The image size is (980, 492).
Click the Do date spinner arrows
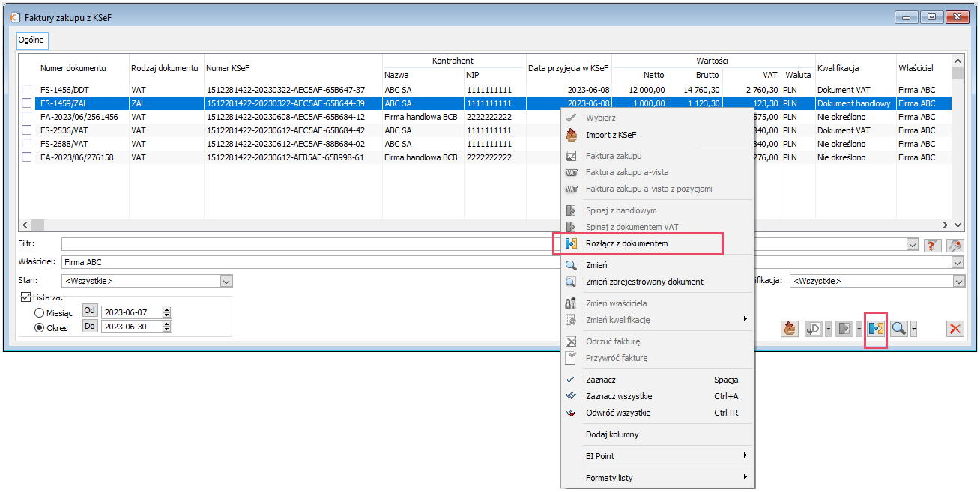click(x=167, y=327)
